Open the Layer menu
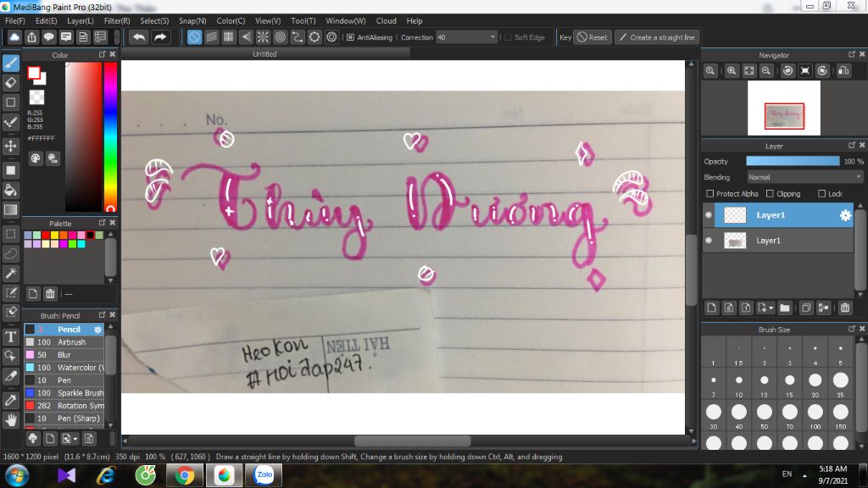868x488 pixels. tap(81, 21)
